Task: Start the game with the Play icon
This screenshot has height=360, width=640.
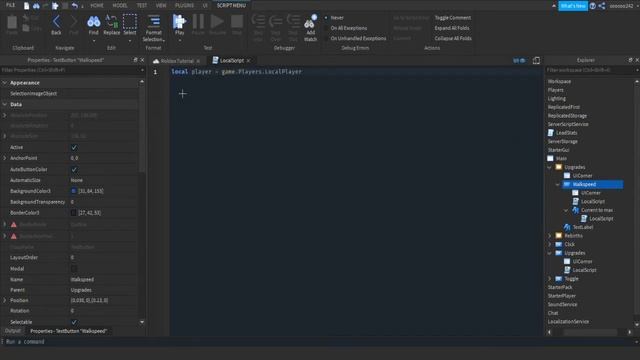Action: click(x=179, y=22)
